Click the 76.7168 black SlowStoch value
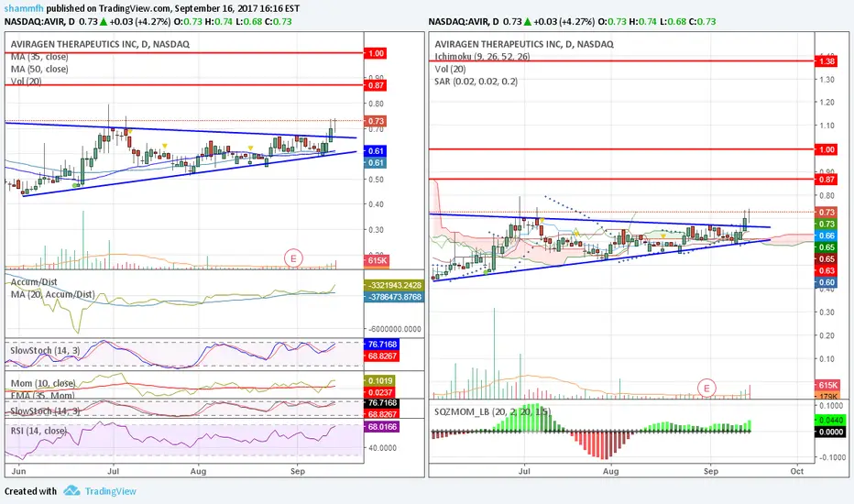The height and width of the screenshot is (504, 854). pos(382,402)
